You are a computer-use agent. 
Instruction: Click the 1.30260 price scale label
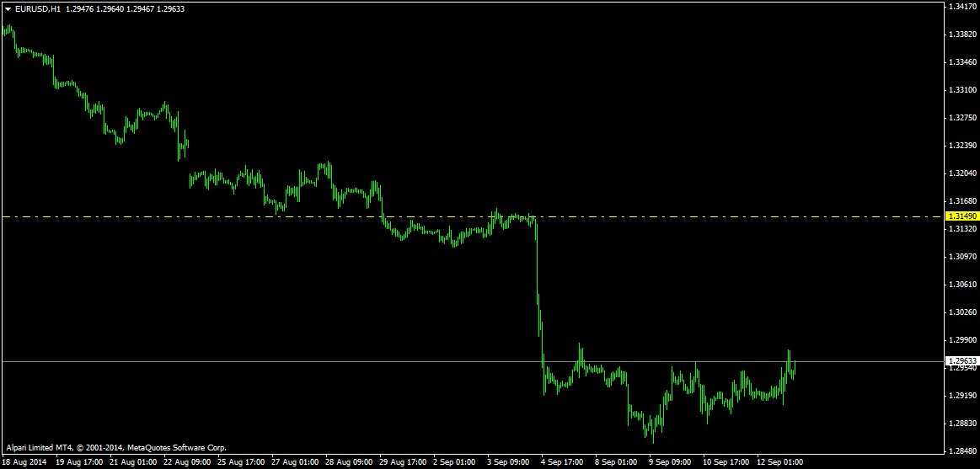[x=961, y=312]
